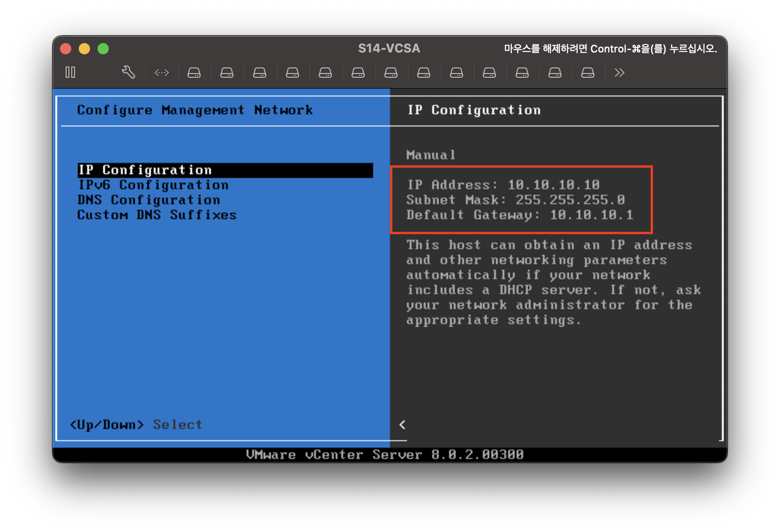
Task: Click the first disk icon beside the double-arrow icon
Action: pyautogui.click(x=194, y=73)
